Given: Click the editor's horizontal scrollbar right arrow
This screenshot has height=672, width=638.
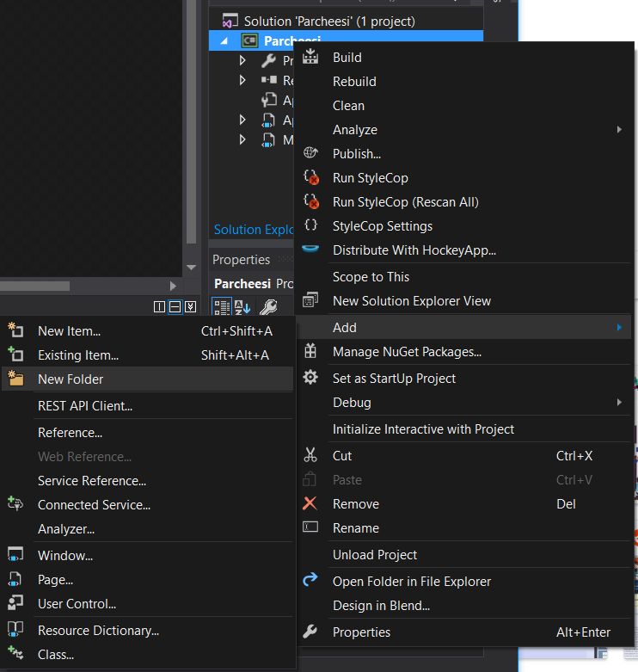Looking at the screenshot, I should pos(173,287).
